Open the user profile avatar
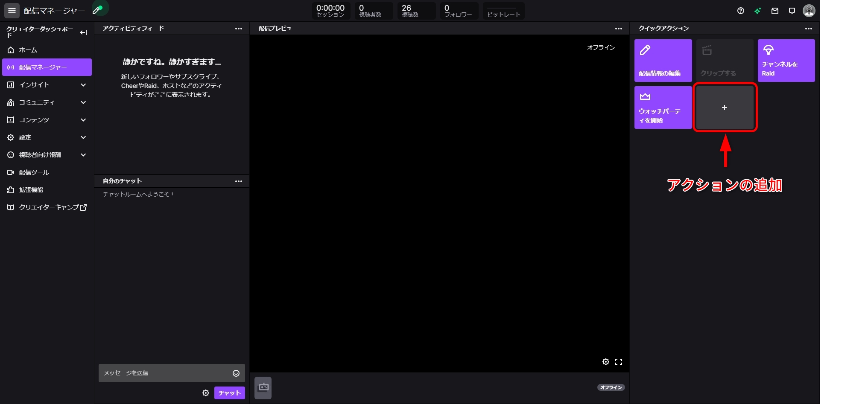The width and height of the screenshot is (868, 404). pyautogui.click(x=809, y=11)
